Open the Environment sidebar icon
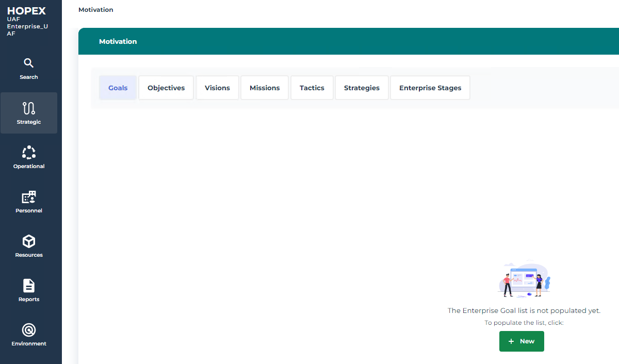 click(29, 330)
